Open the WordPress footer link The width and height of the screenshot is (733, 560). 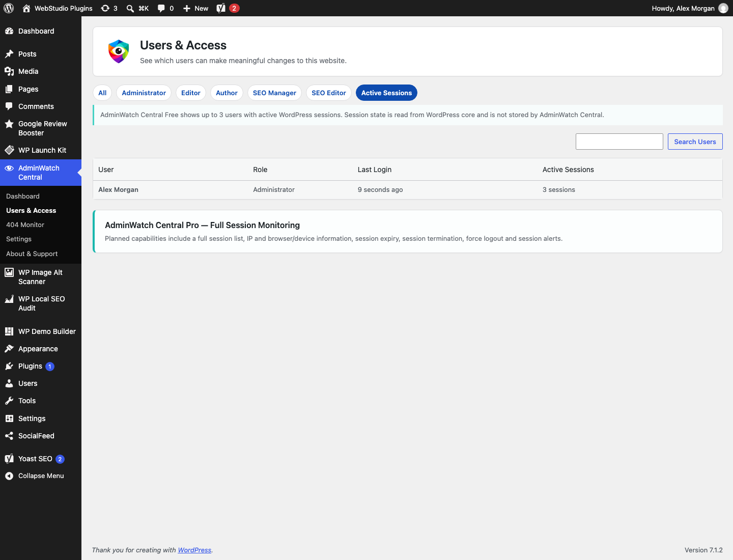click(x=194, y=550)
